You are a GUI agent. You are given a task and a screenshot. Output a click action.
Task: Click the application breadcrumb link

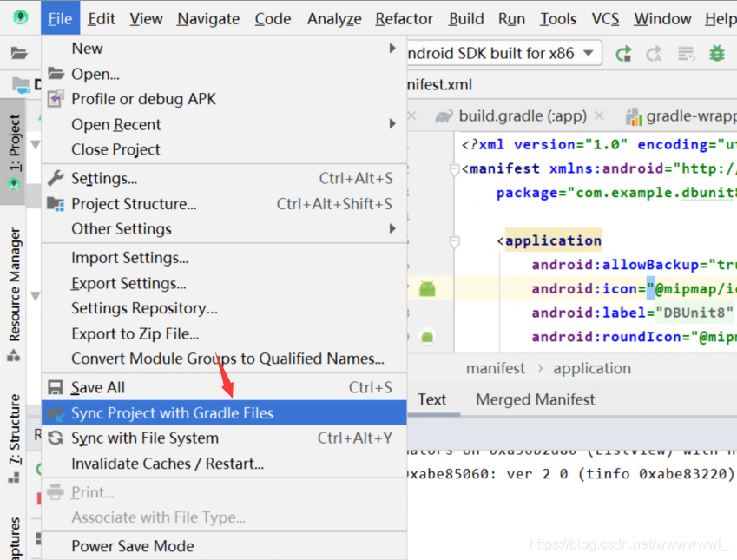pos(592,368)
